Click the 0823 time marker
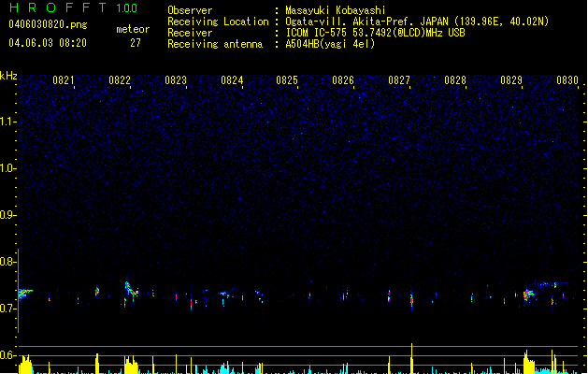This screenshot has height=374, width=588. coord(176,80)
